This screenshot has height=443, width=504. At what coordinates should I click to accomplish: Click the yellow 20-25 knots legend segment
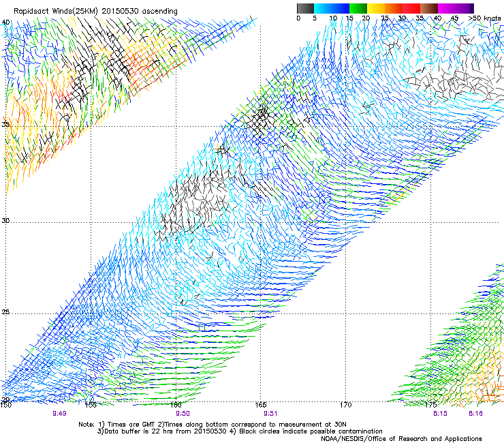click(x=376, y=8)
